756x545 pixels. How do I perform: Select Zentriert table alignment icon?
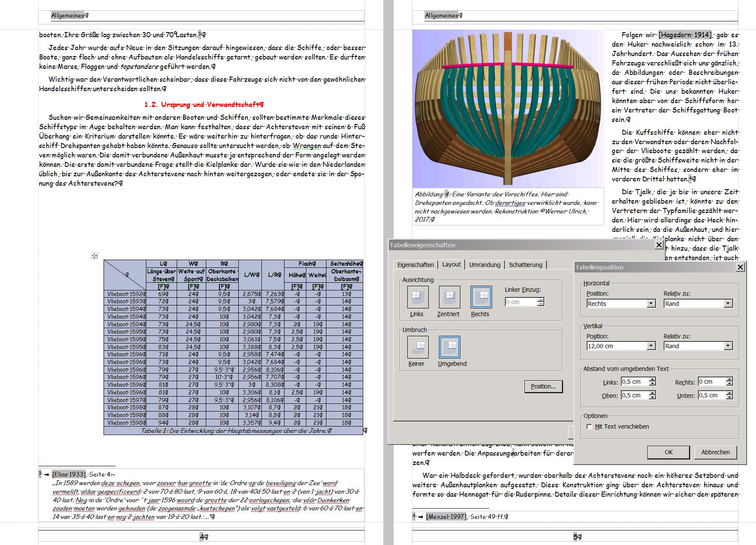(x=449, y=297)
